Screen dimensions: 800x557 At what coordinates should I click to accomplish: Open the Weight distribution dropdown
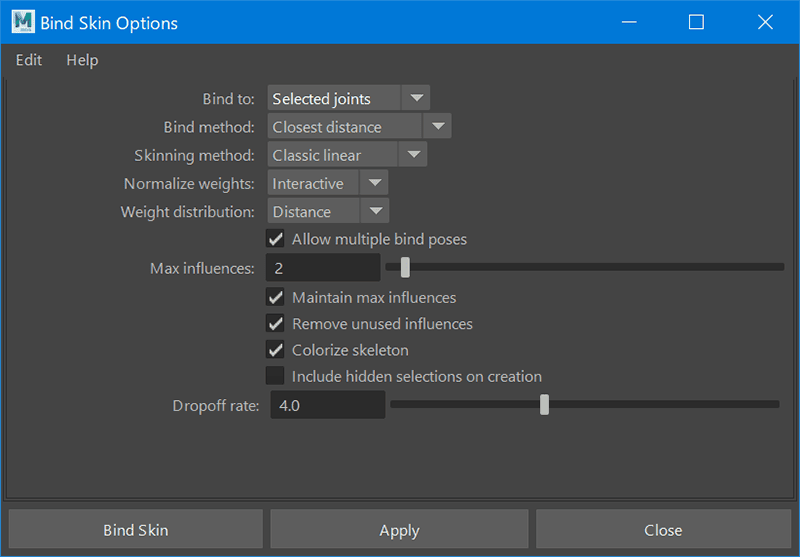point(328,211)
